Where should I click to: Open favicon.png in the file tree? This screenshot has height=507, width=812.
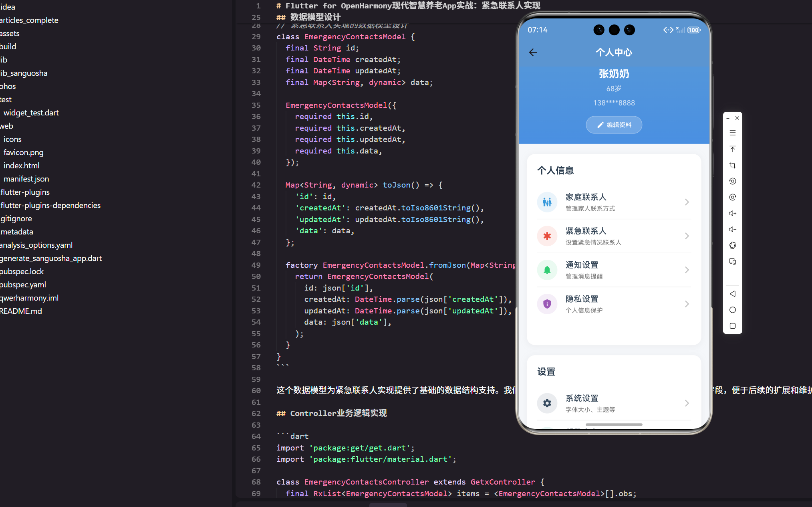click(24, 153)
